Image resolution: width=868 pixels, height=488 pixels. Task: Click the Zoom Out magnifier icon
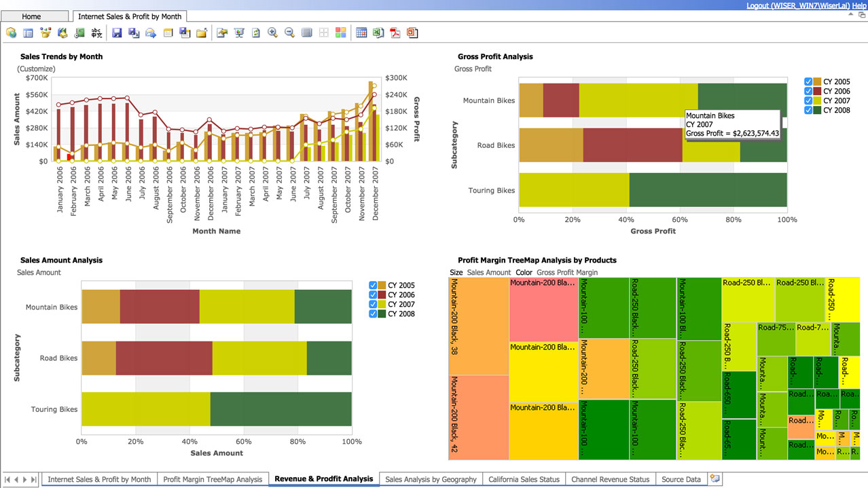[289, 32]
